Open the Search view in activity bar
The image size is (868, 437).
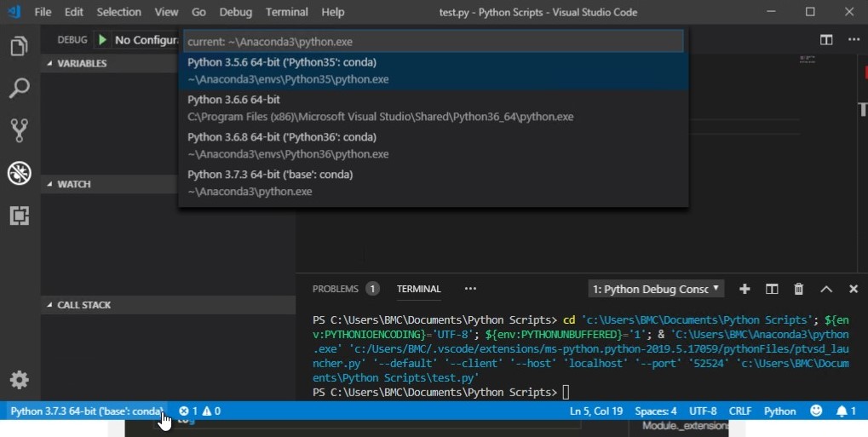20,88
